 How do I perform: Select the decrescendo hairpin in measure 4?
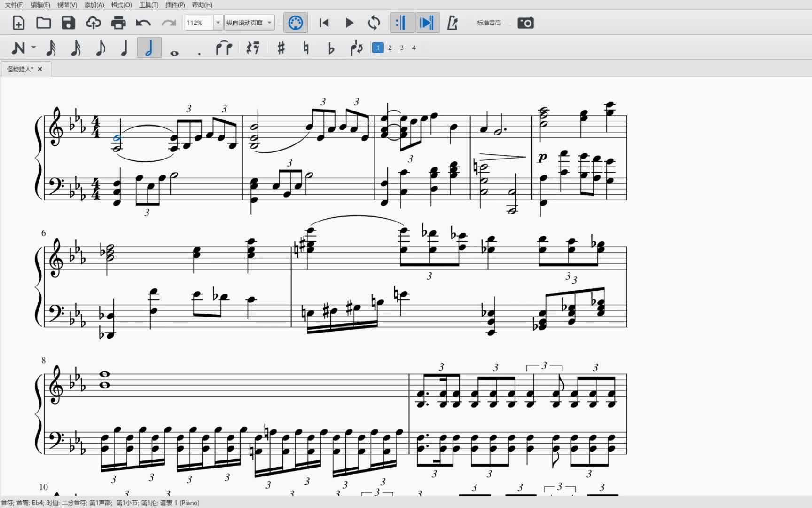coord(502,157)
